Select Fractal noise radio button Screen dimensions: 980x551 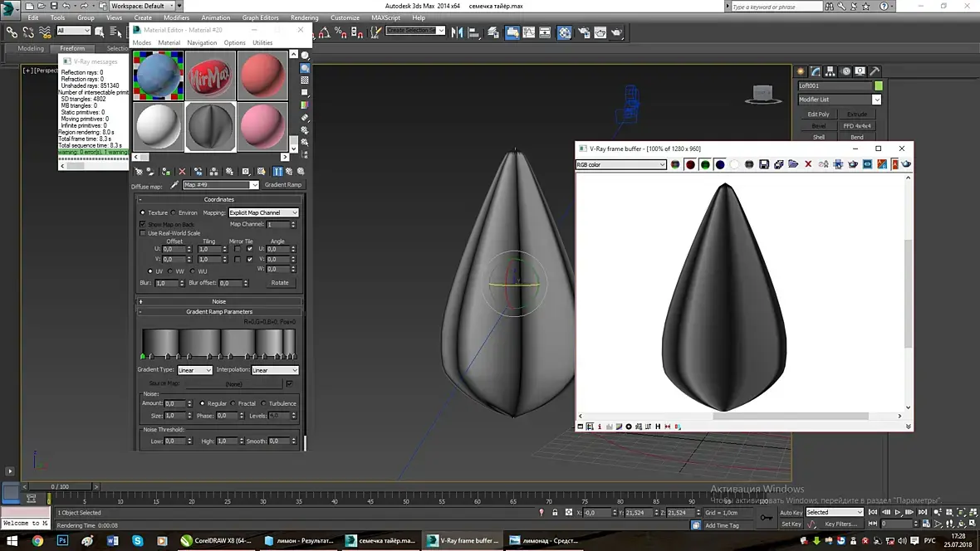click(233, 403)
